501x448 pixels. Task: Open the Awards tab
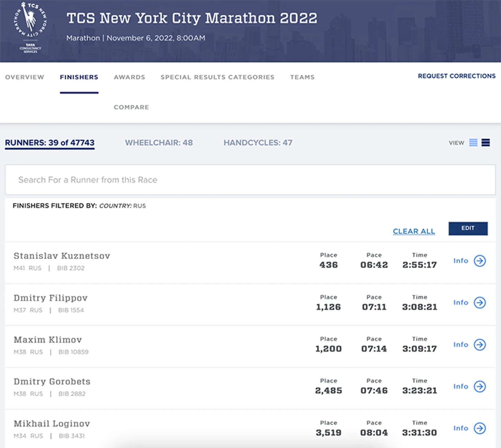129,77
